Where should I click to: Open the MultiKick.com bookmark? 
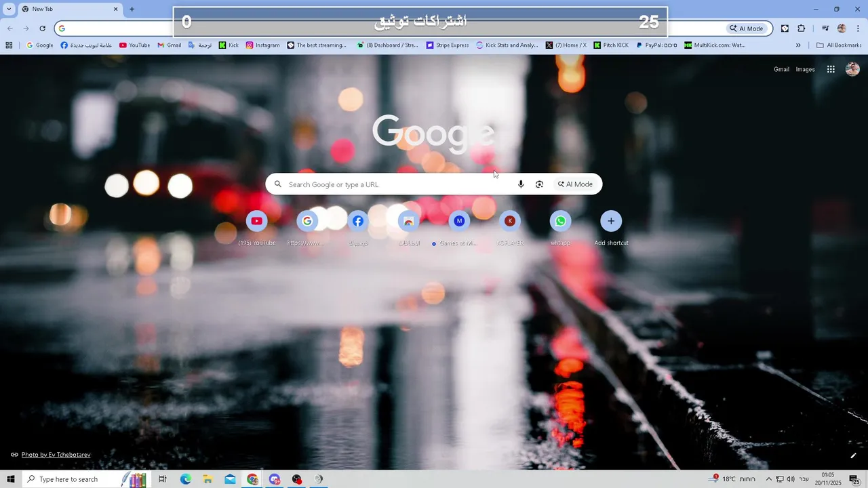tap(715, 45)
